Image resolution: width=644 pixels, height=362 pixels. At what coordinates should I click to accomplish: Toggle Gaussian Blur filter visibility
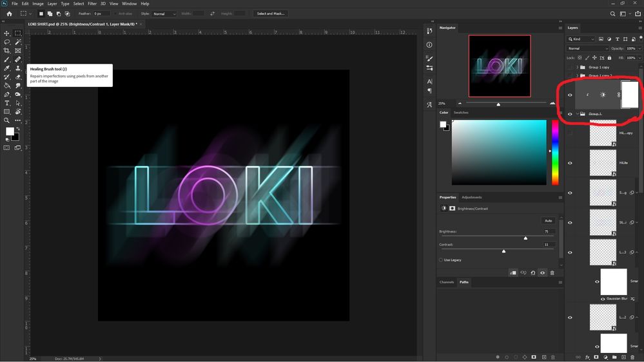603,299
